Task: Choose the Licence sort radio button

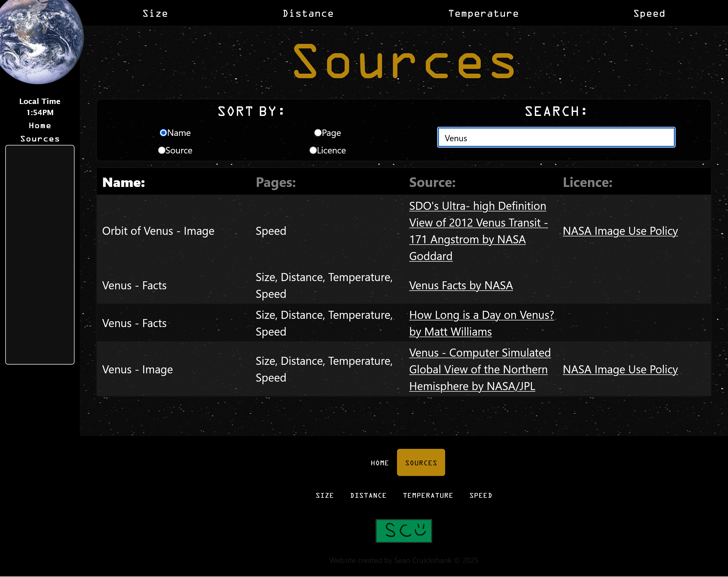Action: tap(313, 150)
